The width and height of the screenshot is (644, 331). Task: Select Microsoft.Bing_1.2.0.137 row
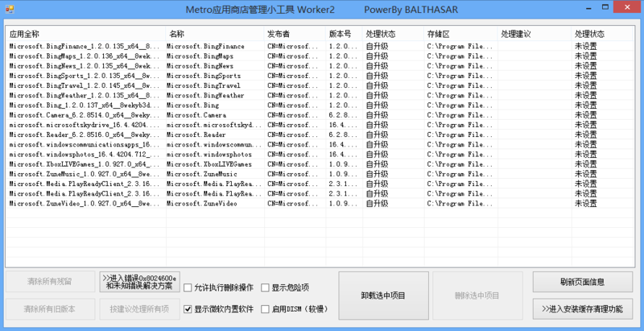click(x=320, y=106)
